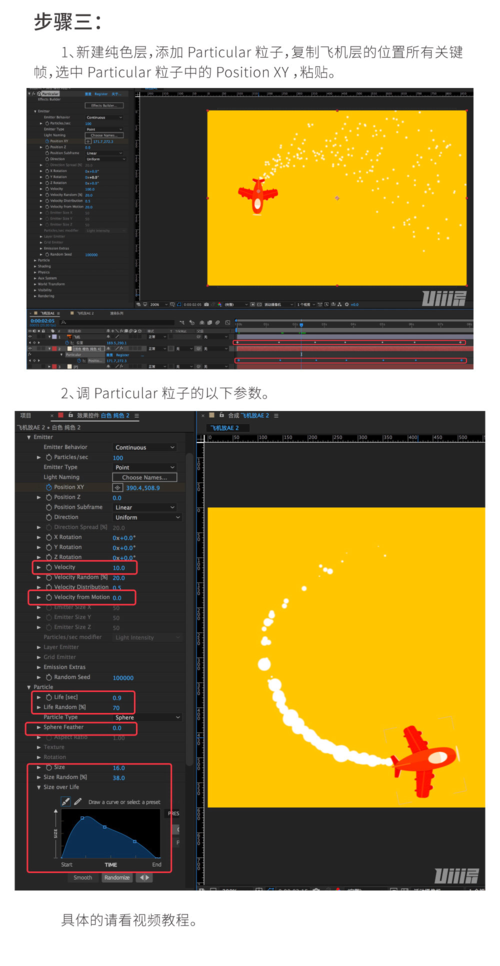The height and width of the screenshot is (966, 500).
Task: Expand Size Random [%] twirl beside 38.0
Action: [x=39, y=777]
